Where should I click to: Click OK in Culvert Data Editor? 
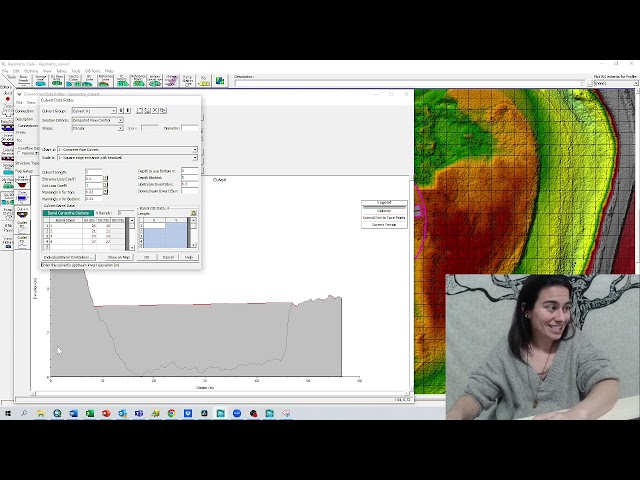click(x=146, y=257)
